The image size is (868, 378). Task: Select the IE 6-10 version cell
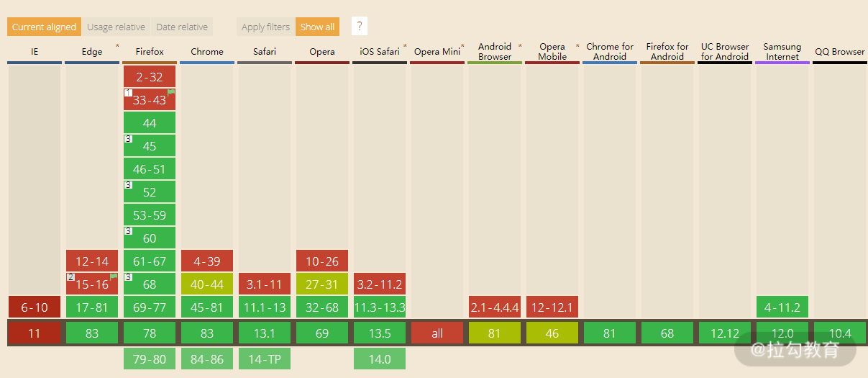(x=35, y=307)
